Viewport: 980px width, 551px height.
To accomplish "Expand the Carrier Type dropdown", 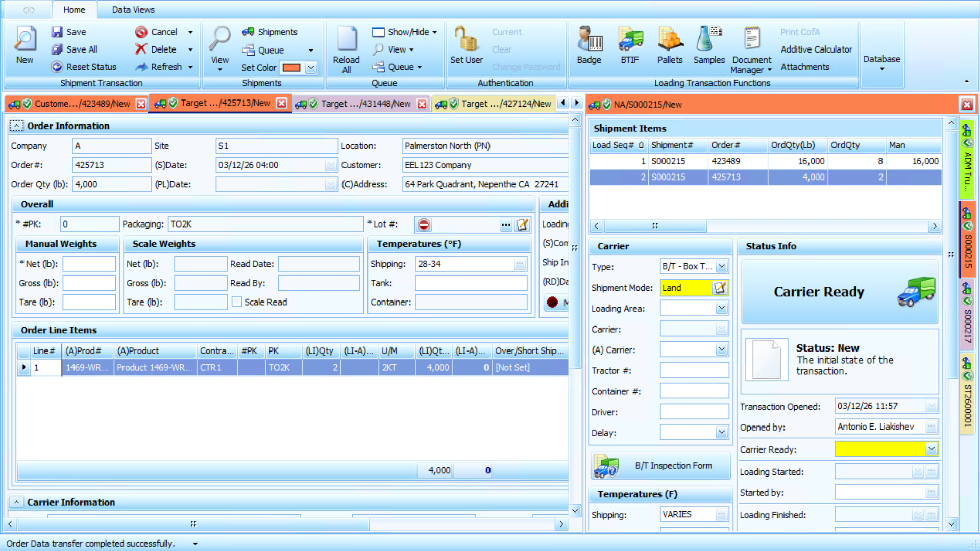I will (722, 266).
